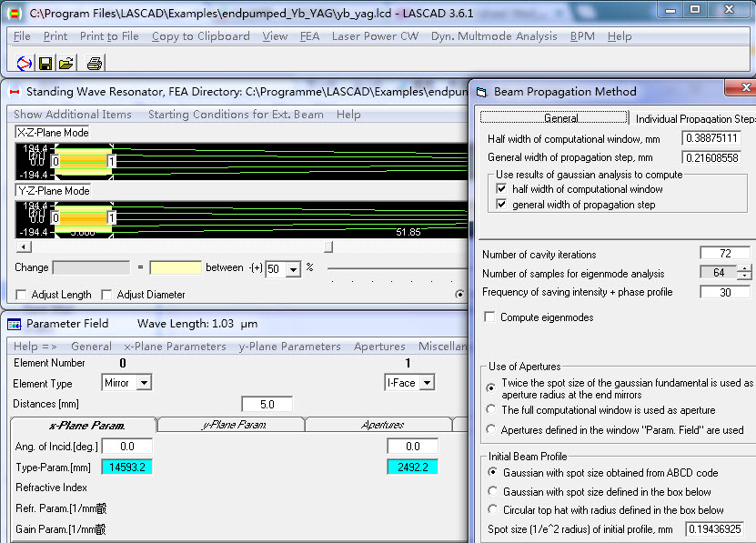Click Type-Param field showing 2492.2
Screen dimensions: 756x543
(x=412, y=467)
